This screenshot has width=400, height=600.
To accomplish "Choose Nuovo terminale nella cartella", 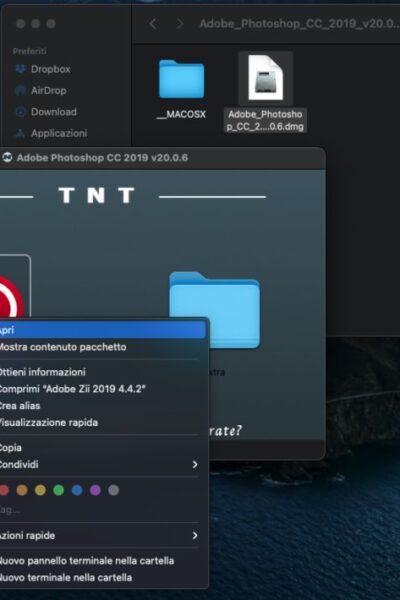I will pyautogui.click(x=103, y=577).
